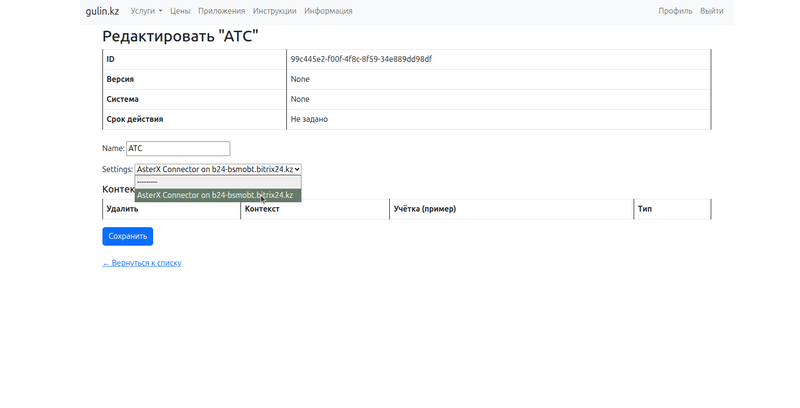Click Выйти to log out

tap(712, 11)
